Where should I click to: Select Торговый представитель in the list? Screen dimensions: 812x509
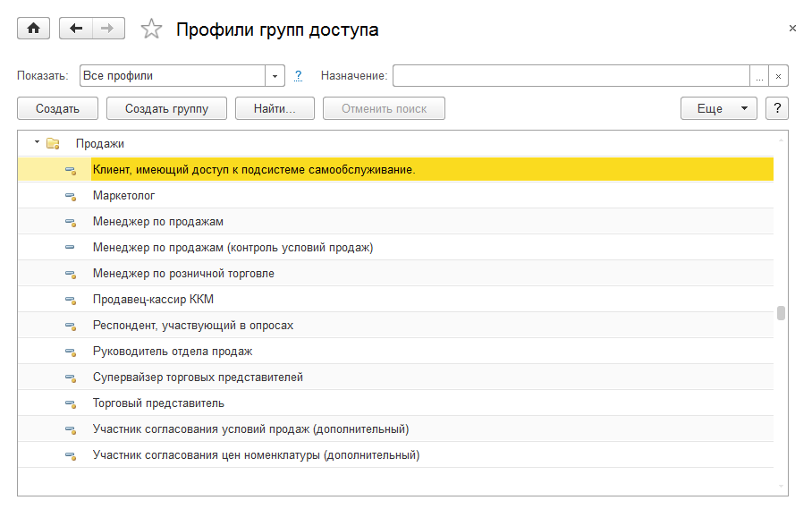click(152, 403)
